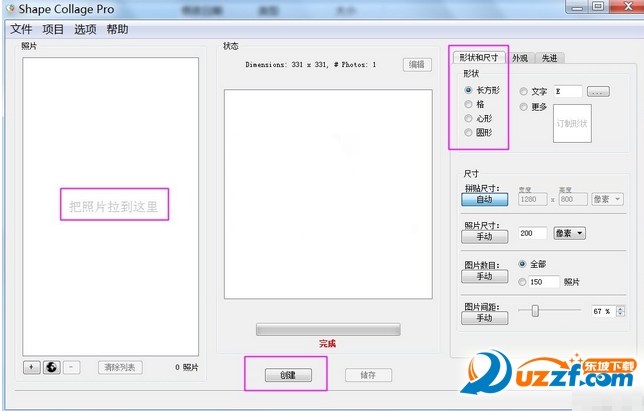Select the 全部 photo count option
The width and height of the screenshot is (644, 411).
[522, 264]
